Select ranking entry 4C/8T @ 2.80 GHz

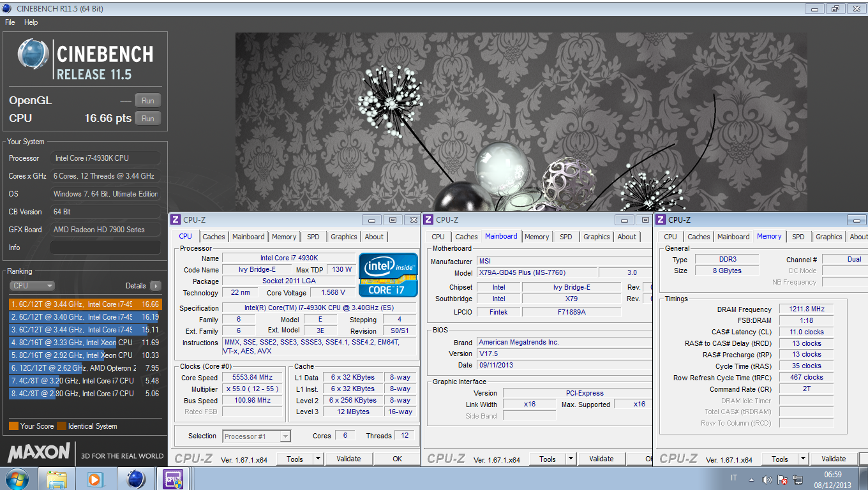tap(86, 394)
